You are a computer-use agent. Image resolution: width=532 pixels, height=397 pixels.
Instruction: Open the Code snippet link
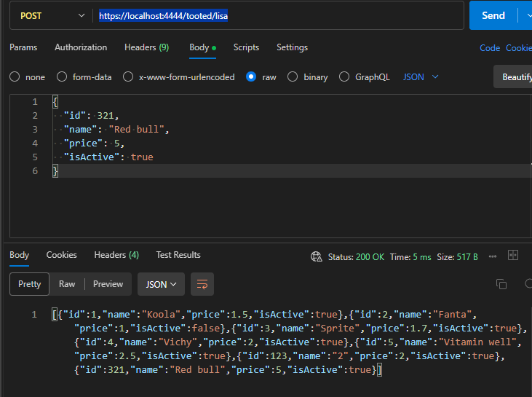tap(490, 48)
